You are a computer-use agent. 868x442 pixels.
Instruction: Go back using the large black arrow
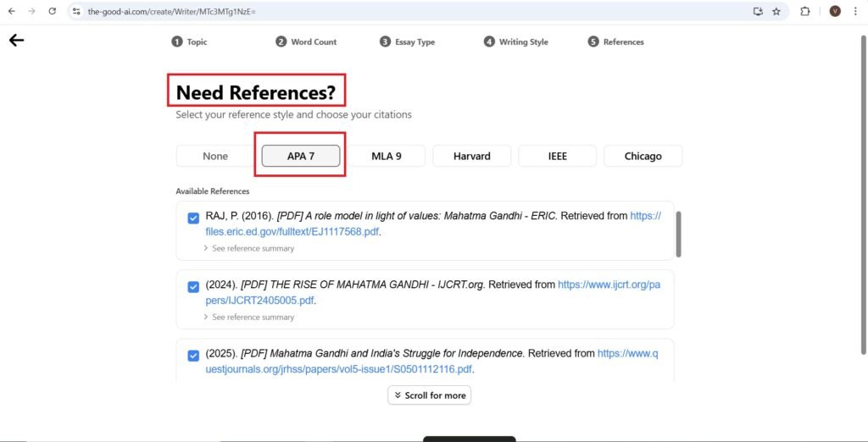tap(17, 40)
